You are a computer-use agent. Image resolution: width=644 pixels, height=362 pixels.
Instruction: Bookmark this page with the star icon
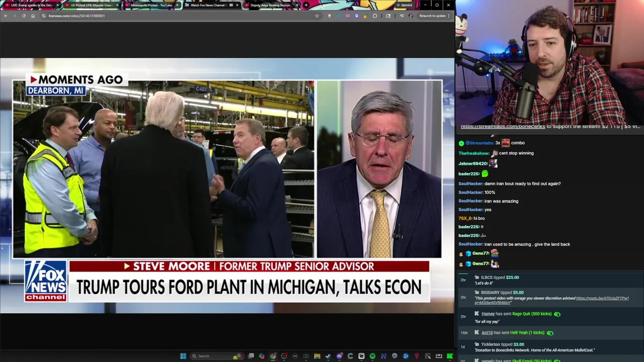pos(316,16)
